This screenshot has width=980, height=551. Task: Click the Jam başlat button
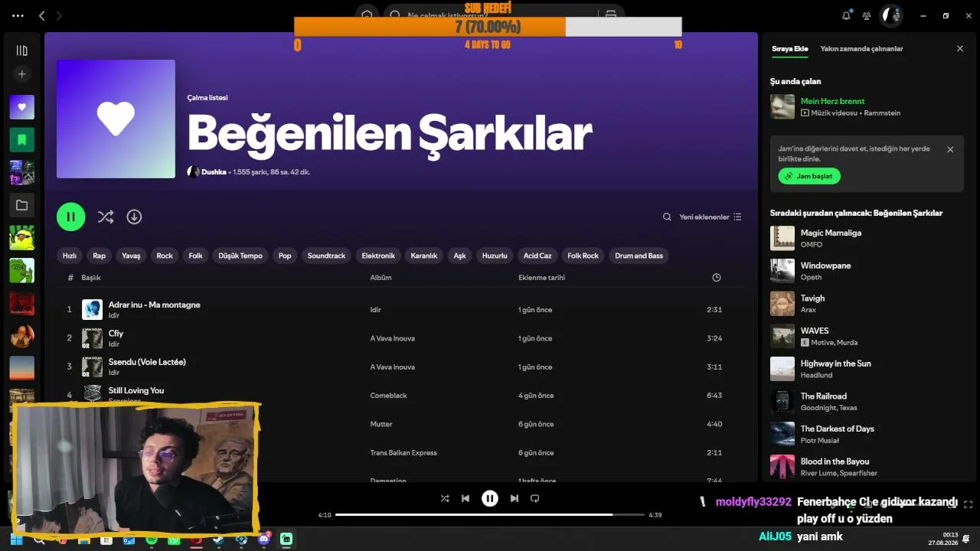click(809, 176)
